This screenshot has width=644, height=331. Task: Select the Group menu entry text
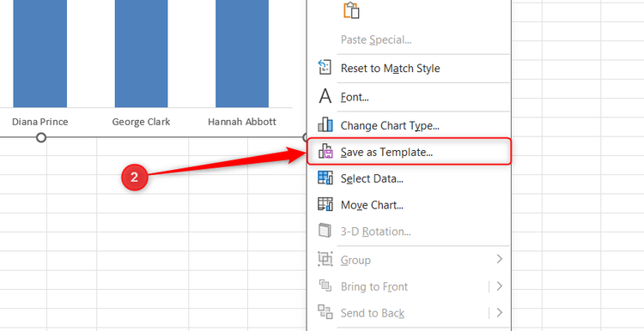click(355, 260)
